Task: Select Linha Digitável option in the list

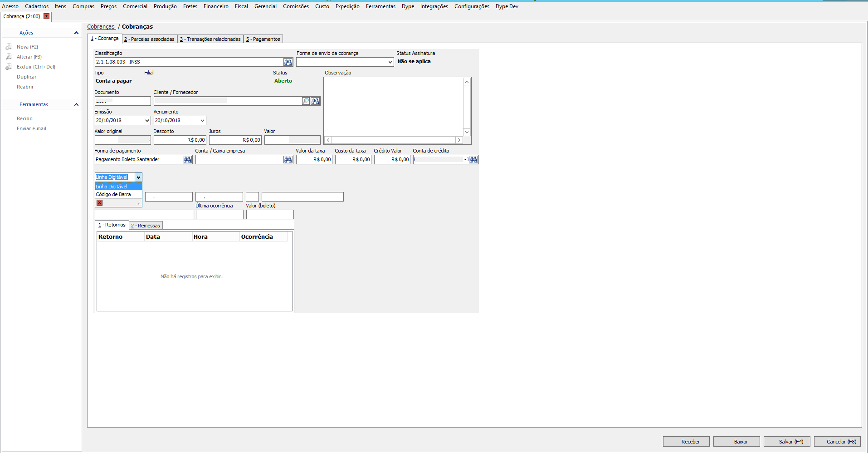Action: pos(118,187)
